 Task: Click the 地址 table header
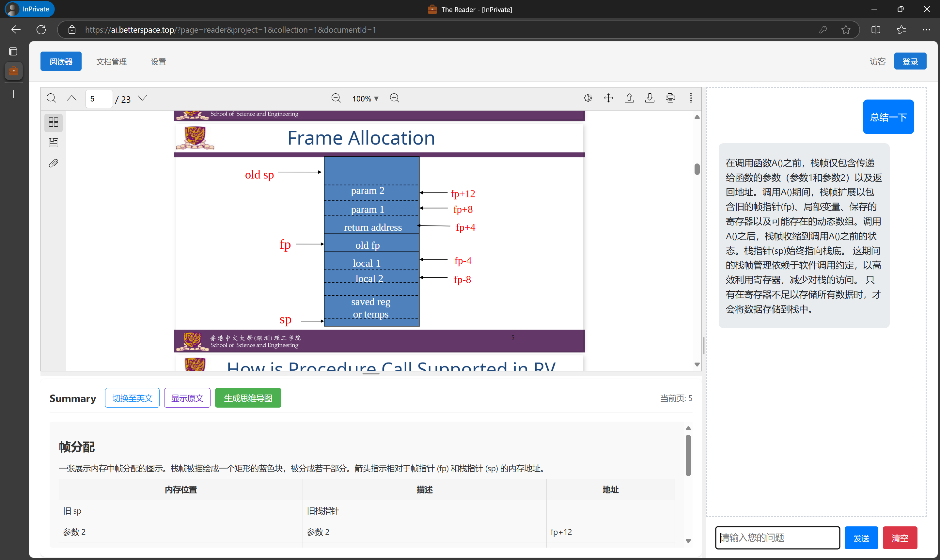click(610, 490)
